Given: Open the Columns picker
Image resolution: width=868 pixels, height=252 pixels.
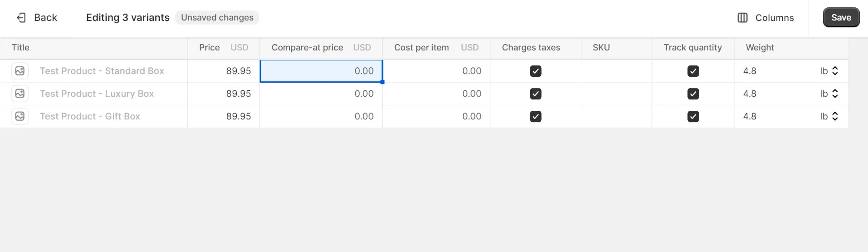Looking at the screenshot, I should tap(766, 18).
